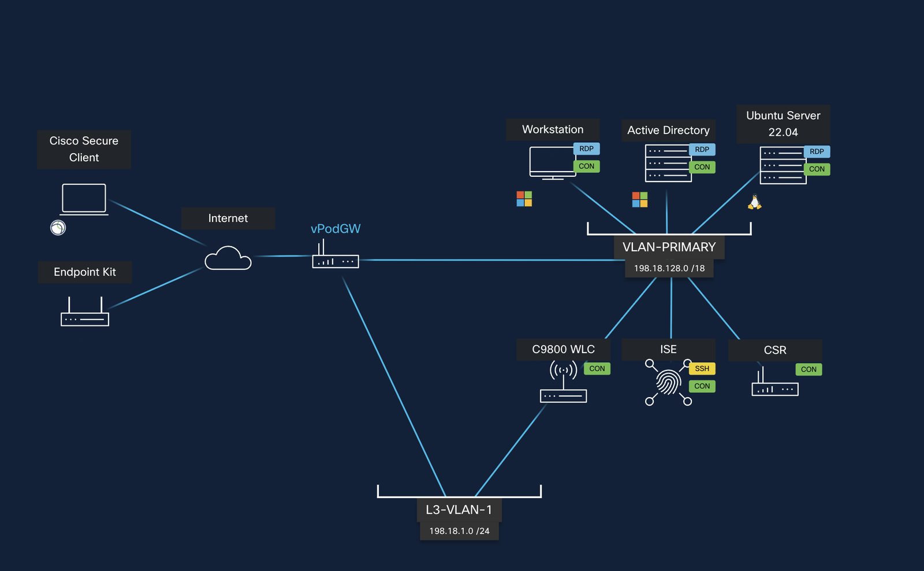The image size is (924, 571).
Task: Select the VLAN-PRIMARY network label
Action: 669,247
